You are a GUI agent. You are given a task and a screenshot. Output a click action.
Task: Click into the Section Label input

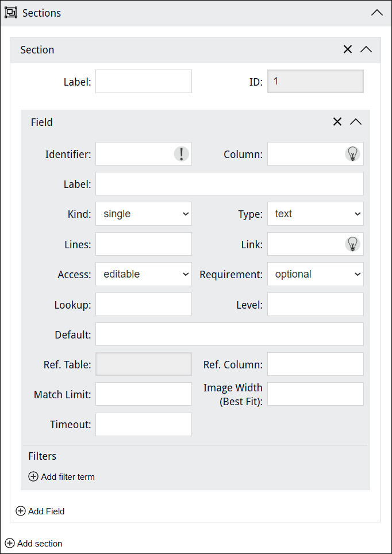pyautogui.click(x=143, y=82)
